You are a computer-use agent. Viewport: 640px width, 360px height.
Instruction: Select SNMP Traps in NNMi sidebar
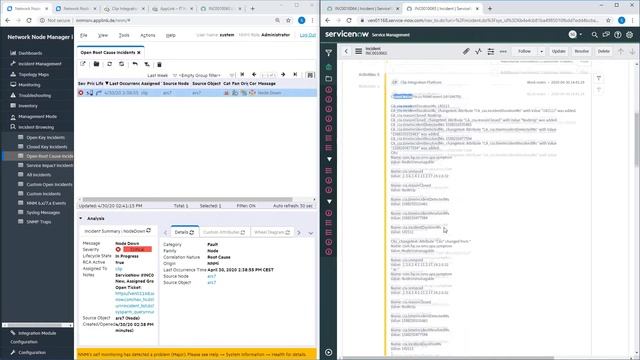39,222
